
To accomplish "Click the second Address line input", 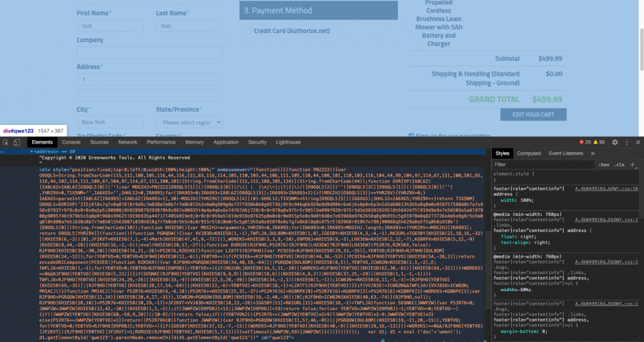I will pyautogui.click(x=149, y=95).
